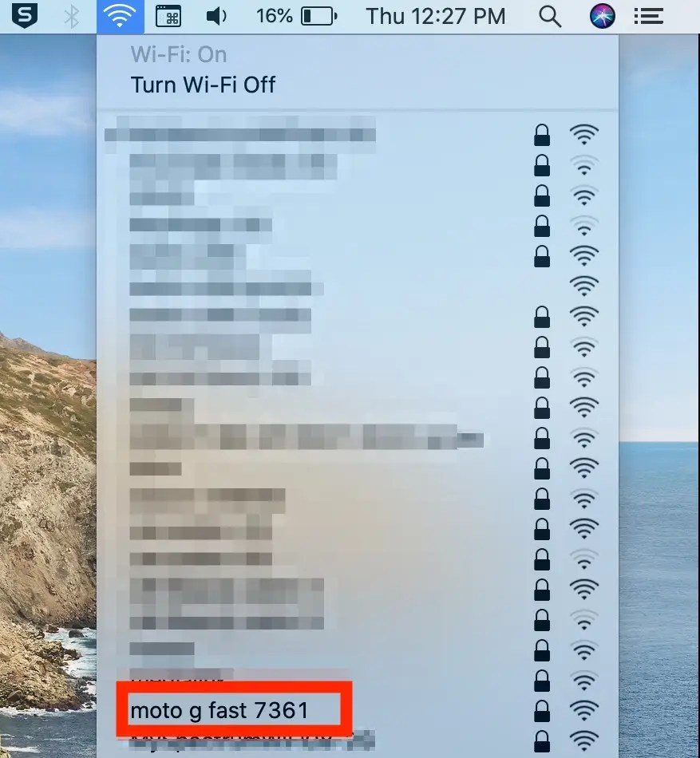The height and width of the screenshot is (758, 700).
Task: Select the network listed below moto g fast
Action: click(x=358, y=740)
